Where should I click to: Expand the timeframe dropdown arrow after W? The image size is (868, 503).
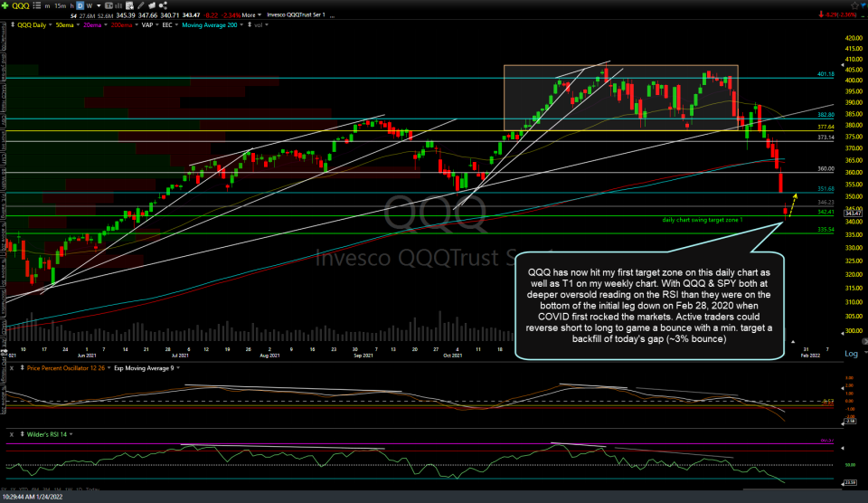[x=99, y=6]
